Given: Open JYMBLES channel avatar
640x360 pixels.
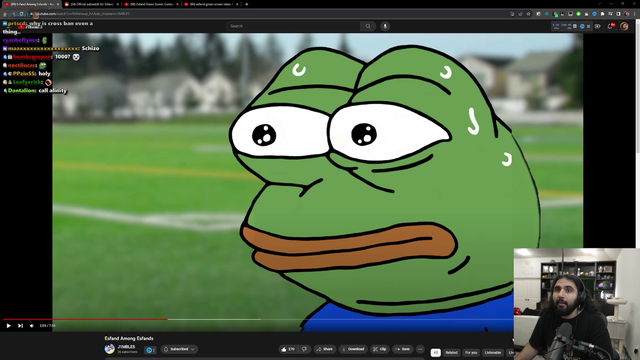Looking at the screenshot, I should click(109, 349).
